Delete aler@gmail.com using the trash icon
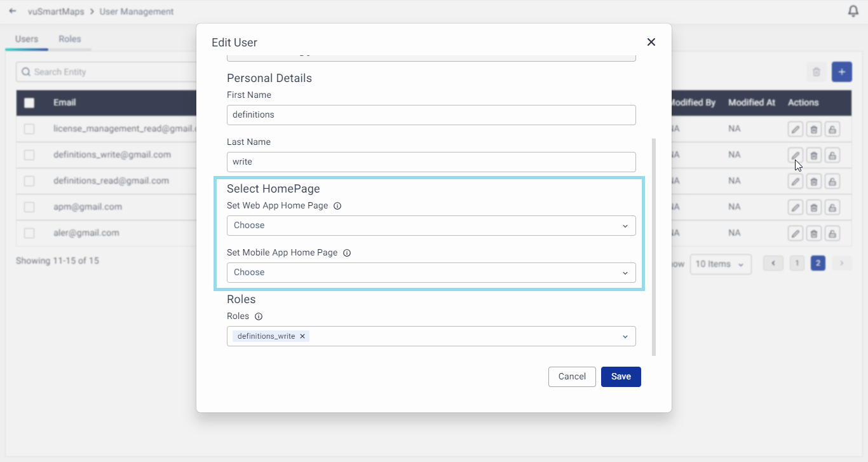The width and height of the screenshot is (868, 462). pos(814,233)
